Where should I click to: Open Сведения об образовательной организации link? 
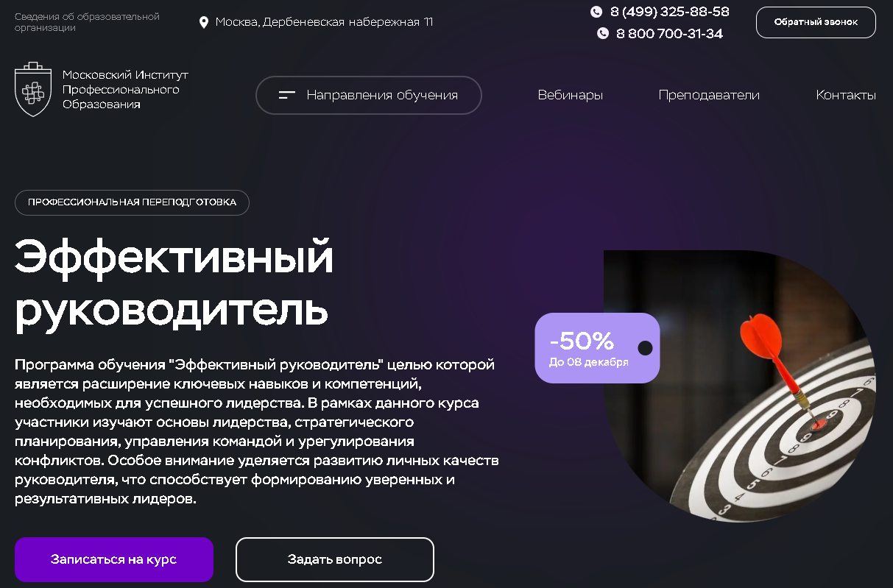pyautogui.click(x=87, y=22)
